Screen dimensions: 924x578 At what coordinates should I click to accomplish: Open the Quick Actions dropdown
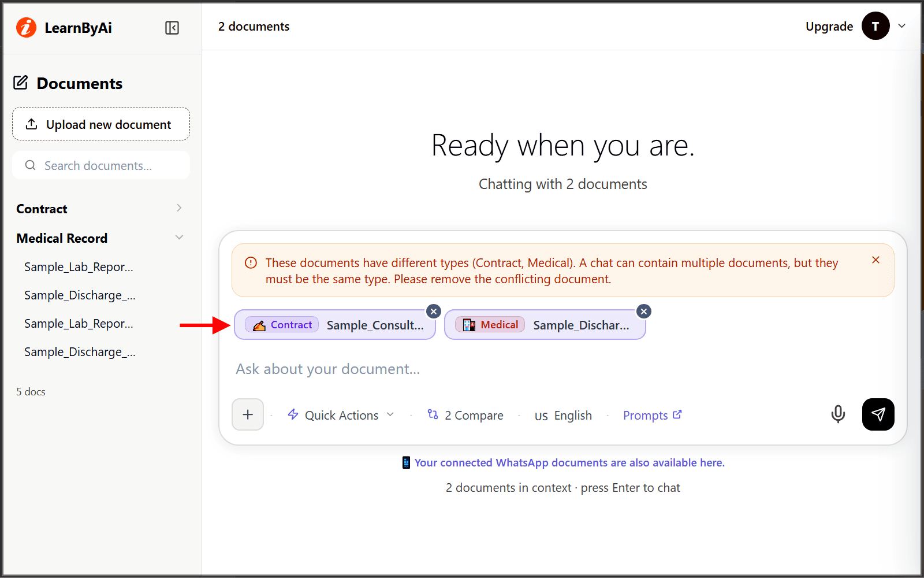(341, 415)
